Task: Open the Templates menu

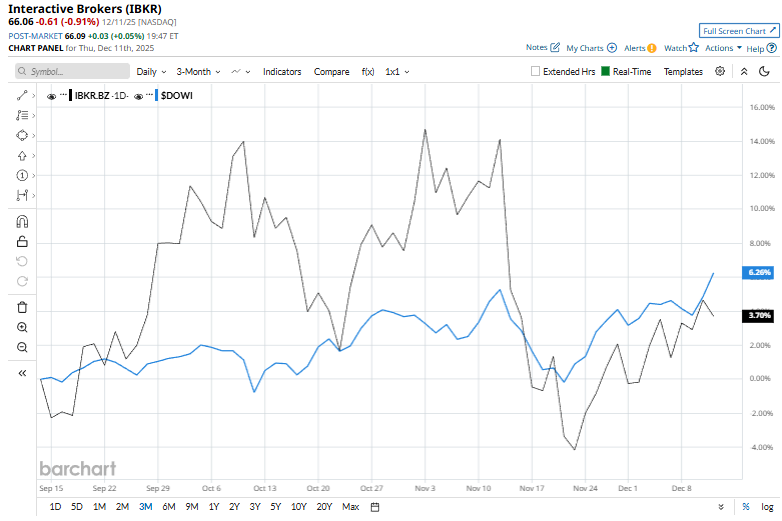Action: click(x=683, y=72)
